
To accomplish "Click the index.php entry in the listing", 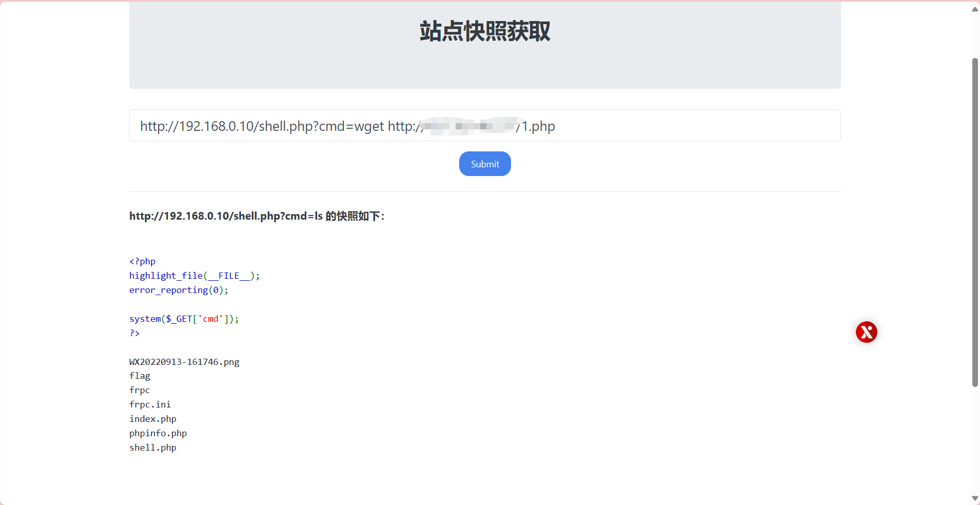I will (x=153, y=419).
